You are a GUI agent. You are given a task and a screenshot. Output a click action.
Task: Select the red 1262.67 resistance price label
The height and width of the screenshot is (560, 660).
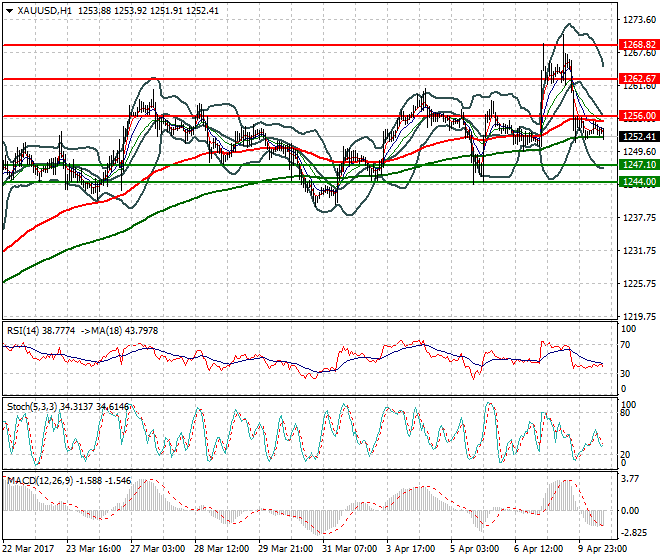tap(639, 78)
